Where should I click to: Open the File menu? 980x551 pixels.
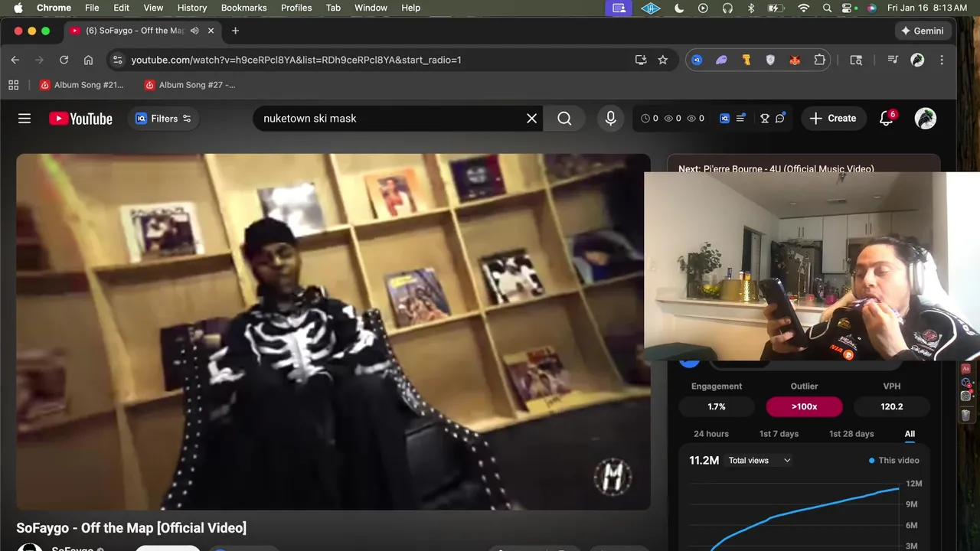(92, 8)
